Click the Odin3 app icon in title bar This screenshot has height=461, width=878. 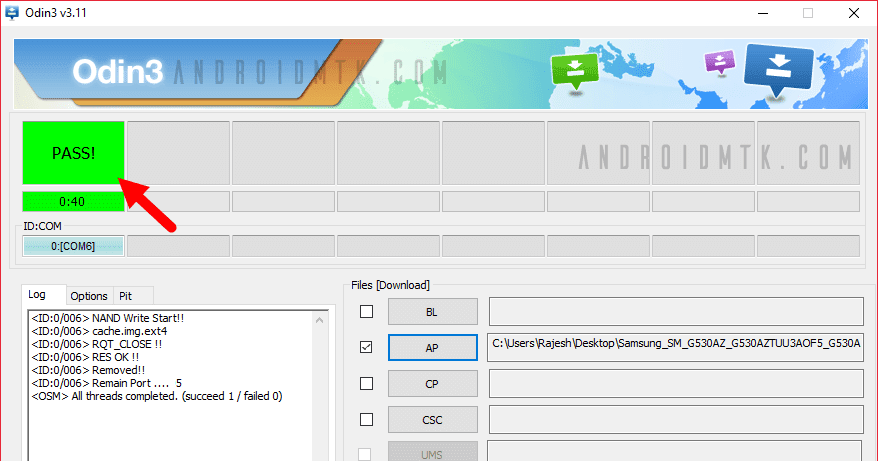tap(12, 12)
